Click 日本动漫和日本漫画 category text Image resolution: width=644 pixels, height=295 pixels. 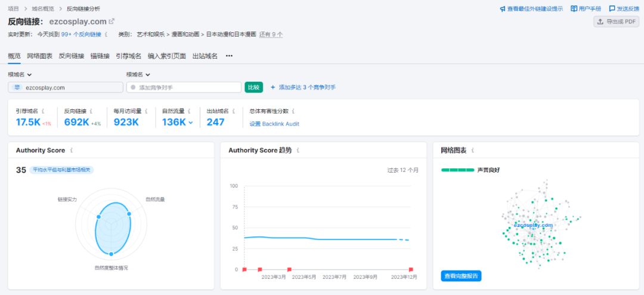[231, 35]
